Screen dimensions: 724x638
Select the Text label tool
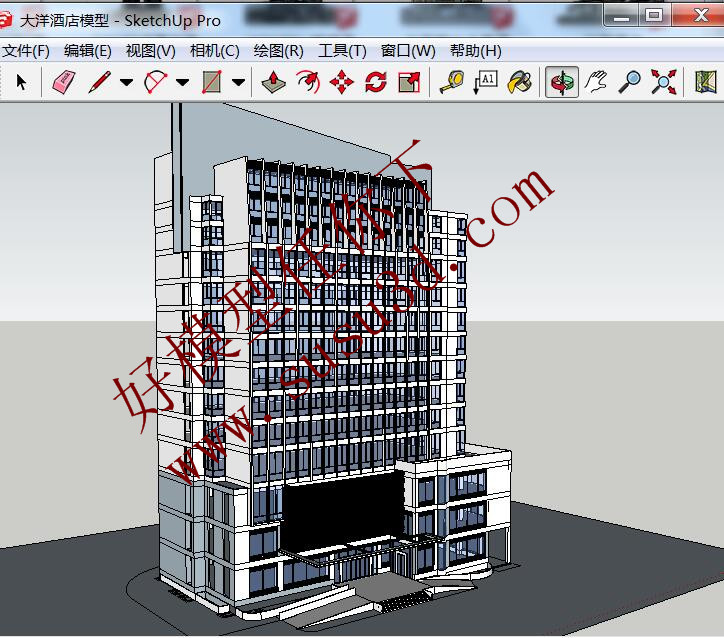tap(486, 82)
